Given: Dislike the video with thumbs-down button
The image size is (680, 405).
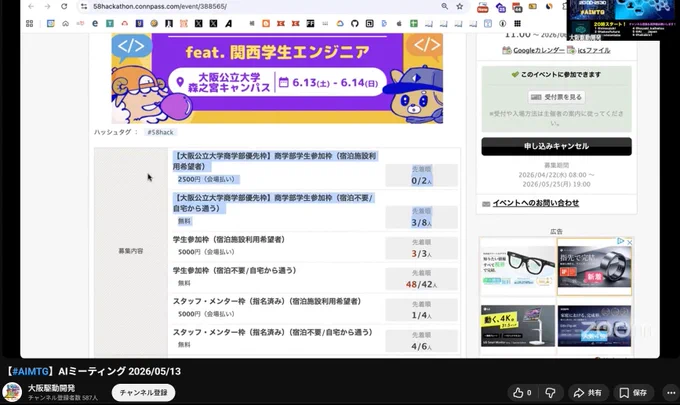Looking at the screenshot, I should (550, 393).
